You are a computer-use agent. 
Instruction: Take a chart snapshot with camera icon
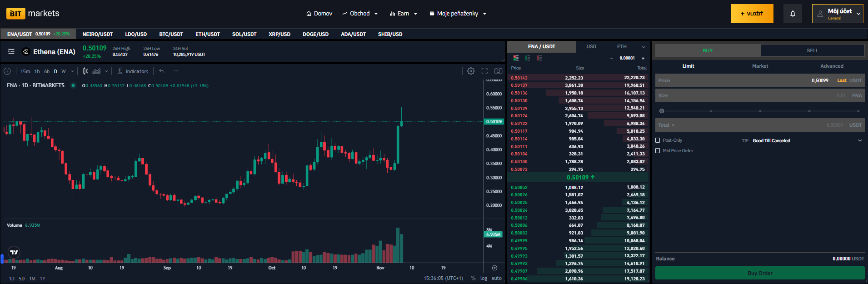coord(499,71)
